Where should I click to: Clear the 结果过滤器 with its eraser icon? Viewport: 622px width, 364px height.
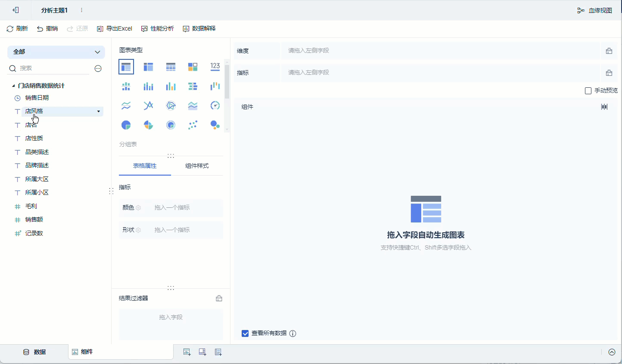point(219,298)
